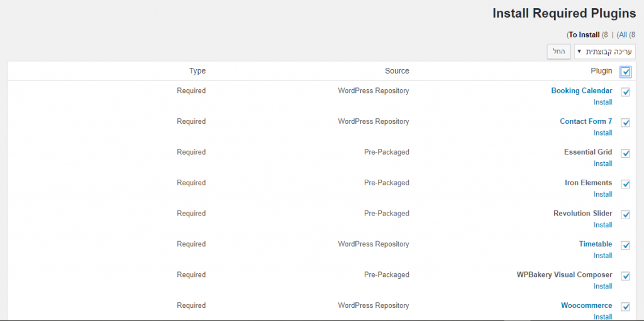
Task: Uncheck the Timetable plugin checkbox
Action: point(626,246)
